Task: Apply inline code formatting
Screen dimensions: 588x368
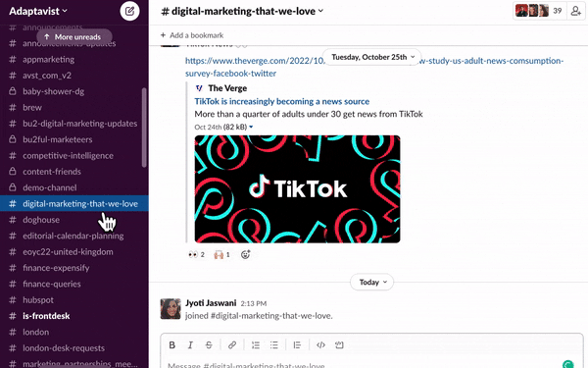Action: coord(320,344)
